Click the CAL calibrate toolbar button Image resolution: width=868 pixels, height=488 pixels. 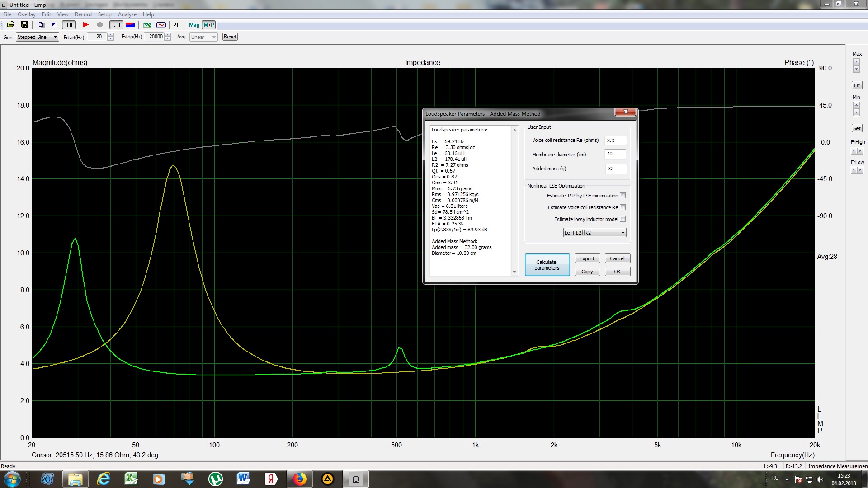(x=117, y=25)
